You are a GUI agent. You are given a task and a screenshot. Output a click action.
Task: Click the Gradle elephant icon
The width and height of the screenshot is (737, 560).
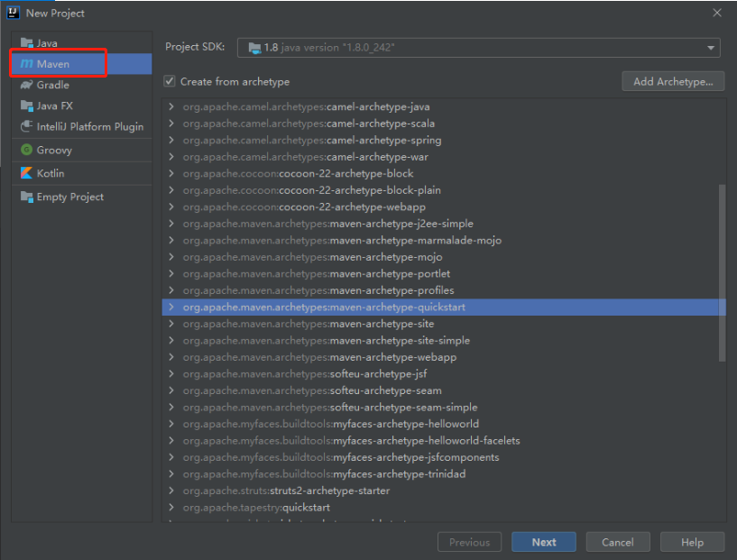26,85
